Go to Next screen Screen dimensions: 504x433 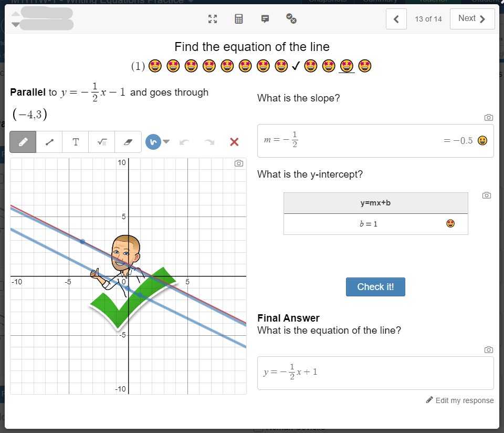(x=472, y=19)
